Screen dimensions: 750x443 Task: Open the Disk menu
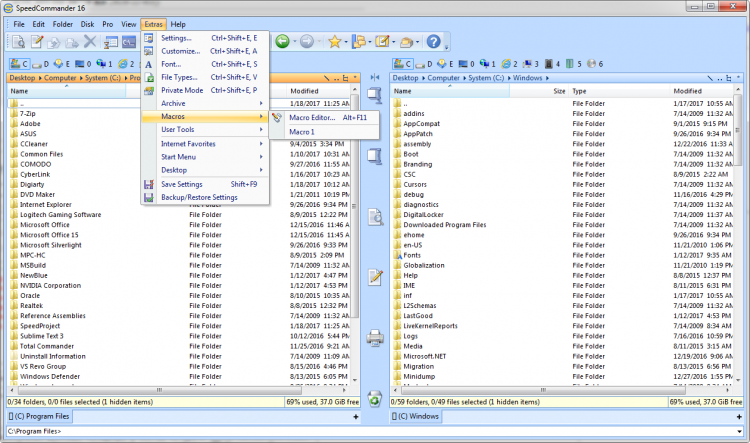(x=88, y=24)
